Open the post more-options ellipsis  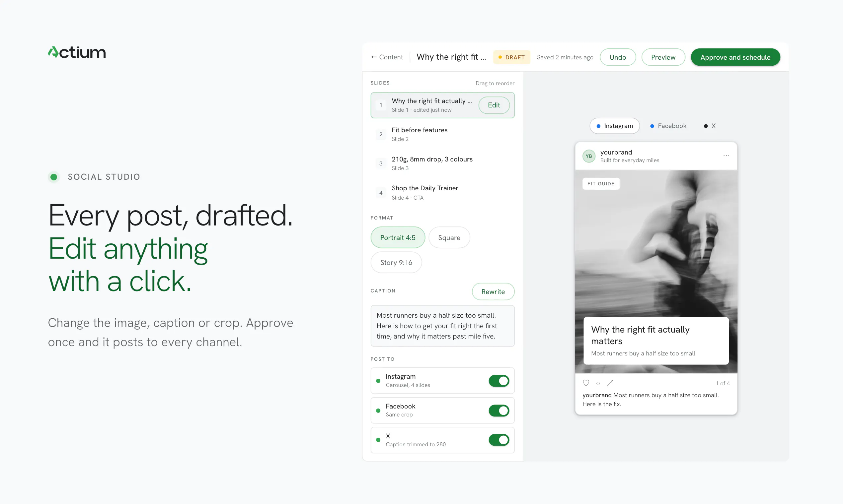726,156
